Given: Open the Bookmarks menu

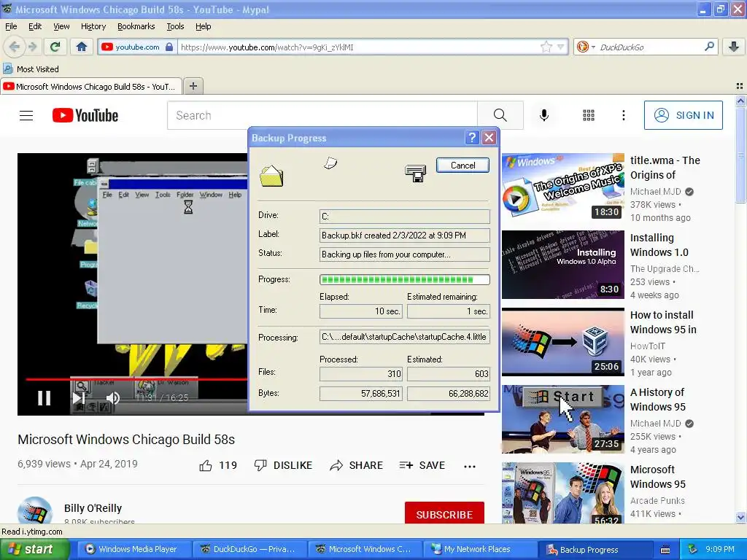Looking at the screenshot, I should pyautogui.click(x=136, y=26).
